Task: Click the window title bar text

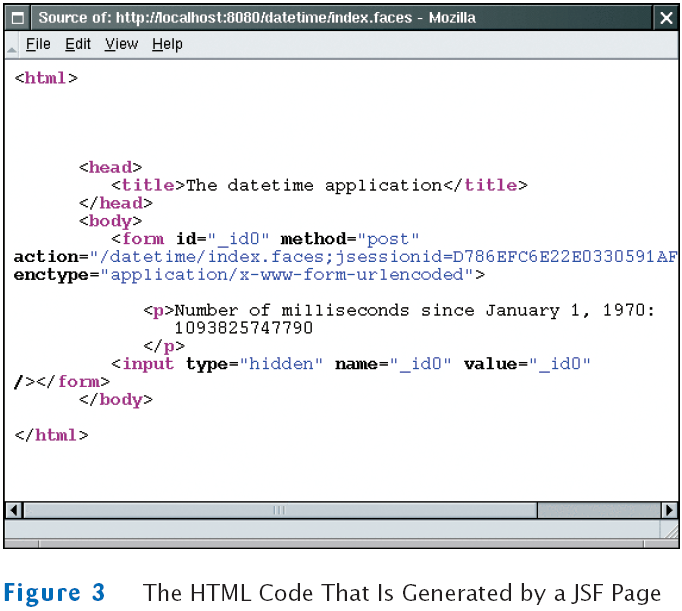Action: coord(256,18)
